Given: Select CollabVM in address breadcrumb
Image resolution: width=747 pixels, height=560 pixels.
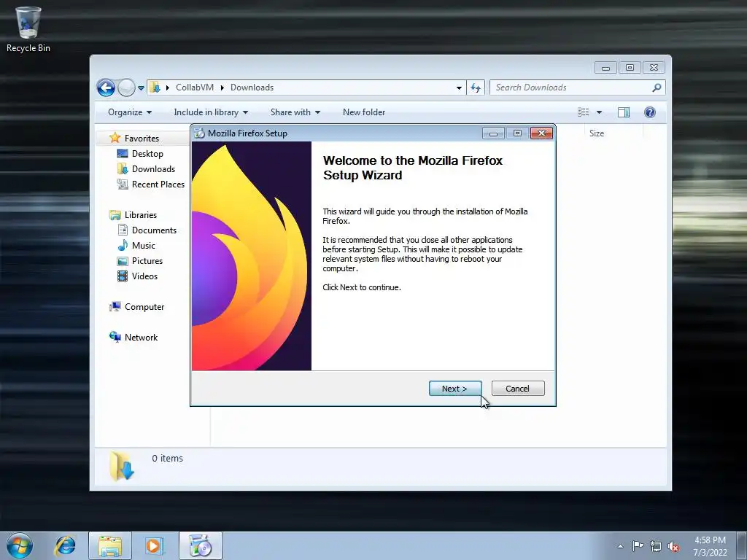Looking at the screenshot, I should click(x=194, y=87).
